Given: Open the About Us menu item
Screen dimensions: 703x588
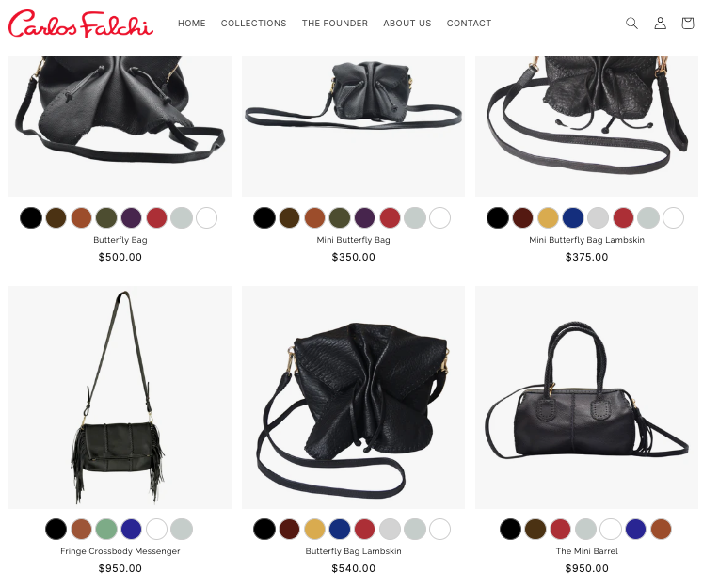Looking at the screenshot, I should 407,24.
